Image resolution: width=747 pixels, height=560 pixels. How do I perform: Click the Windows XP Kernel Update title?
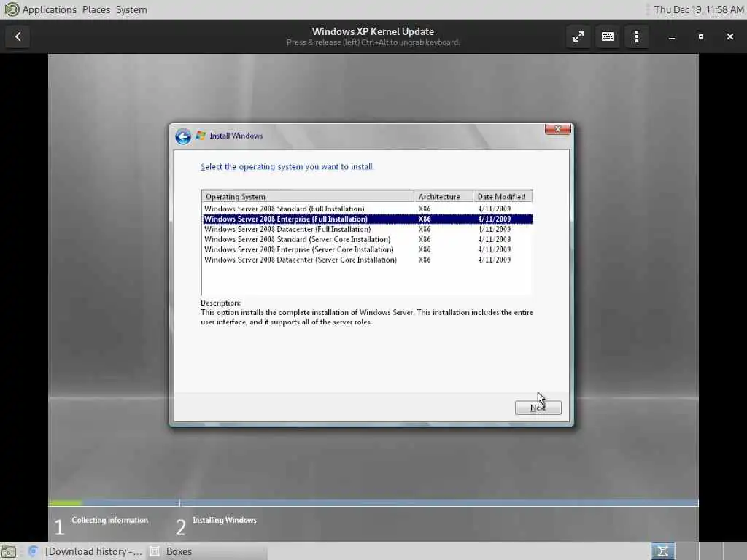pyautogui.click(x=373, y=31)
